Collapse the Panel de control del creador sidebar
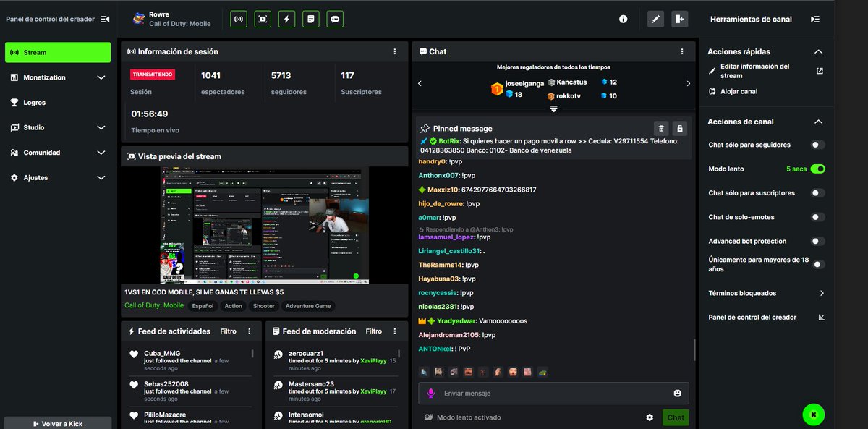The image size is (868, 429). [106, 19]
